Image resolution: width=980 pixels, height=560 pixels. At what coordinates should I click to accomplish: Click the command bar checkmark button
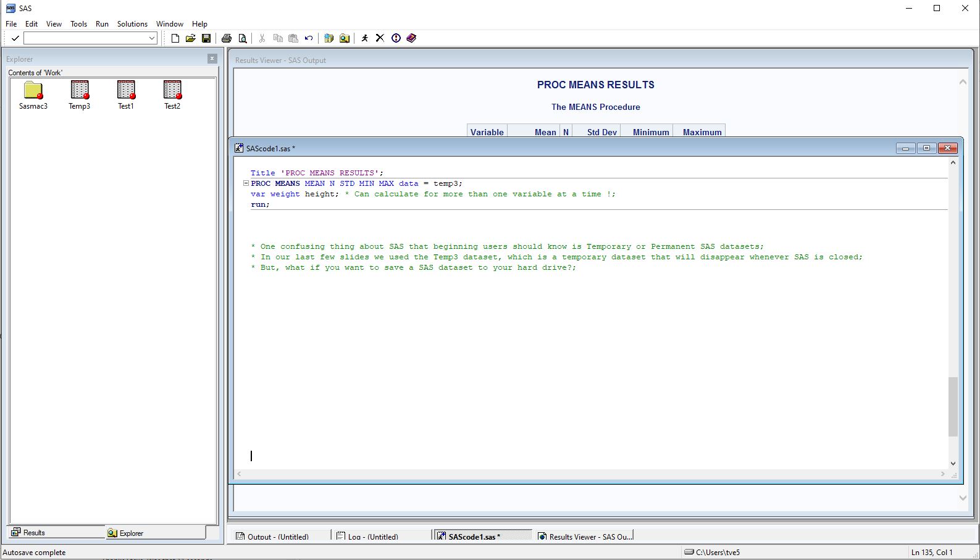click(x=15, y=38)
